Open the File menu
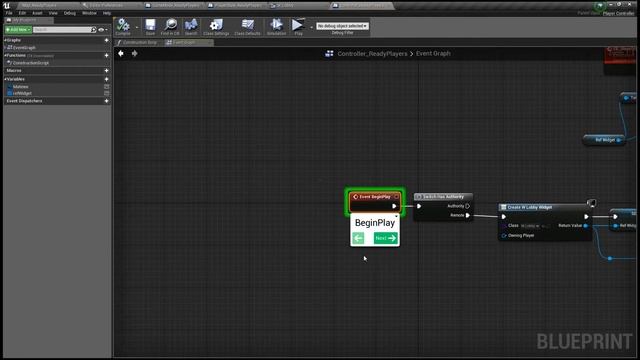 click(x=9, y=13)
